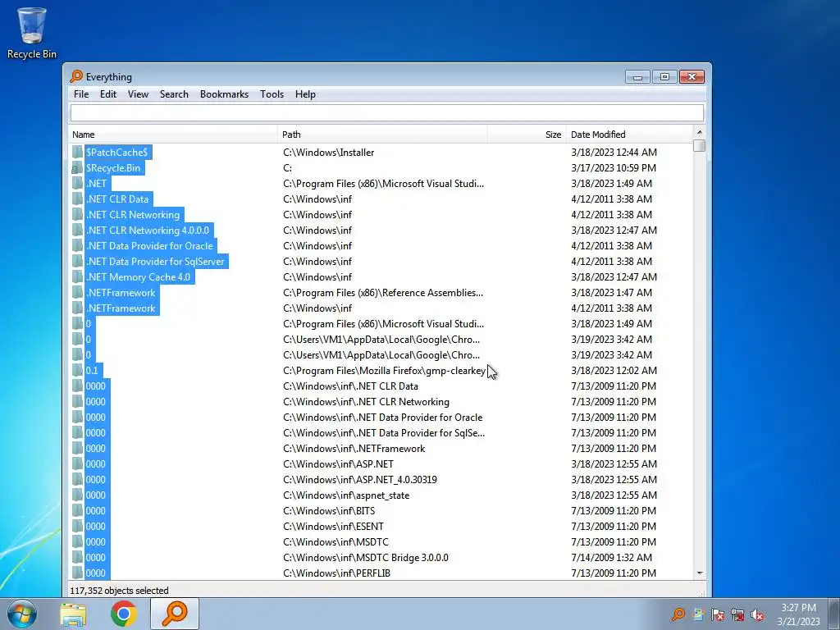
Task: Click the scroll up arrow of results list
Action: click(699, 132)
